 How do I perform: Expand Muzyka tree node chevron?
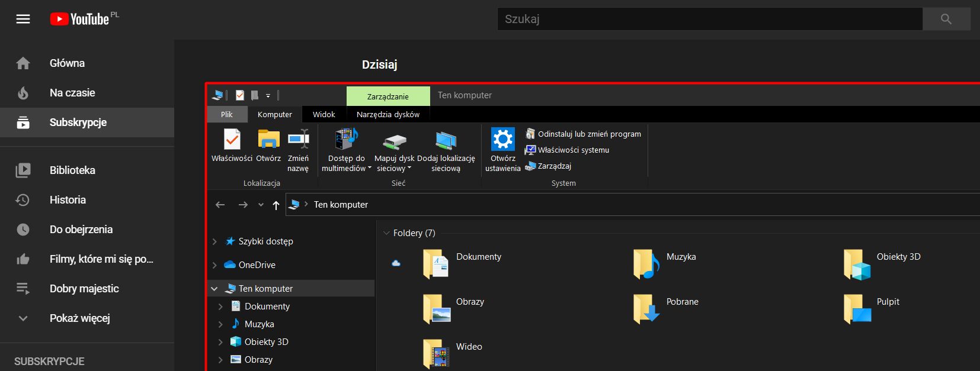click(x=220, y=324)
